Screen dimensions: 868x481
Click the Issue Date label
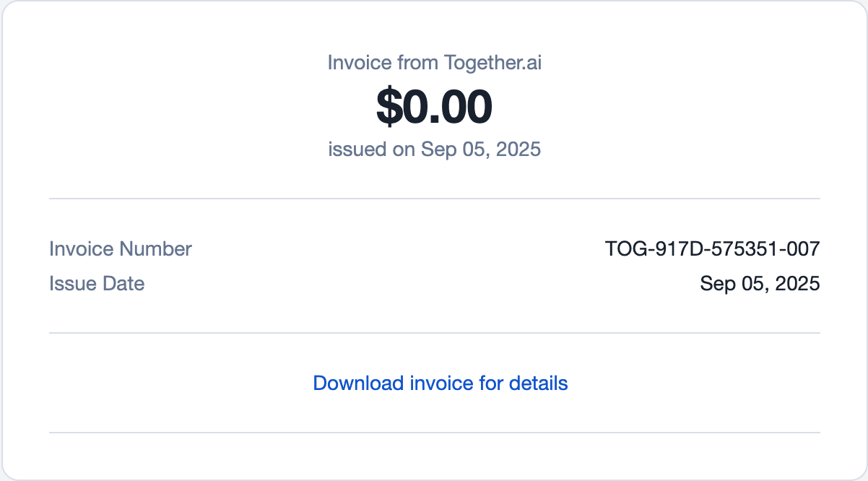[x=97, y=284]
